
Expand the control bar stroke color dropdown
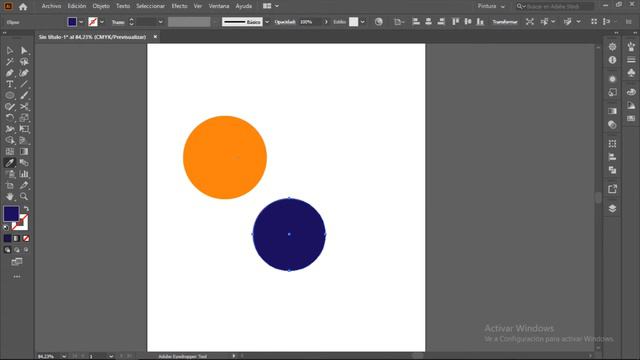[x=102, y=22]
